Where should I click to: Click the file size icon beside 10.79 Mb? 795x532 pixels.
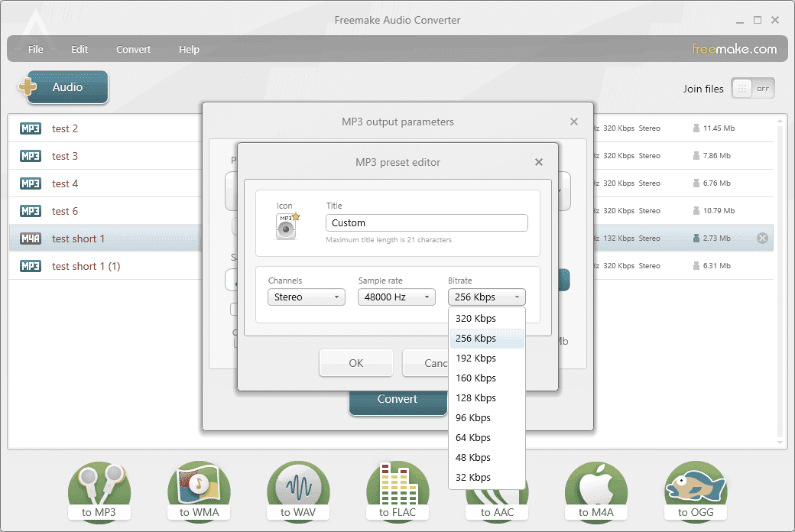point(696,210)
